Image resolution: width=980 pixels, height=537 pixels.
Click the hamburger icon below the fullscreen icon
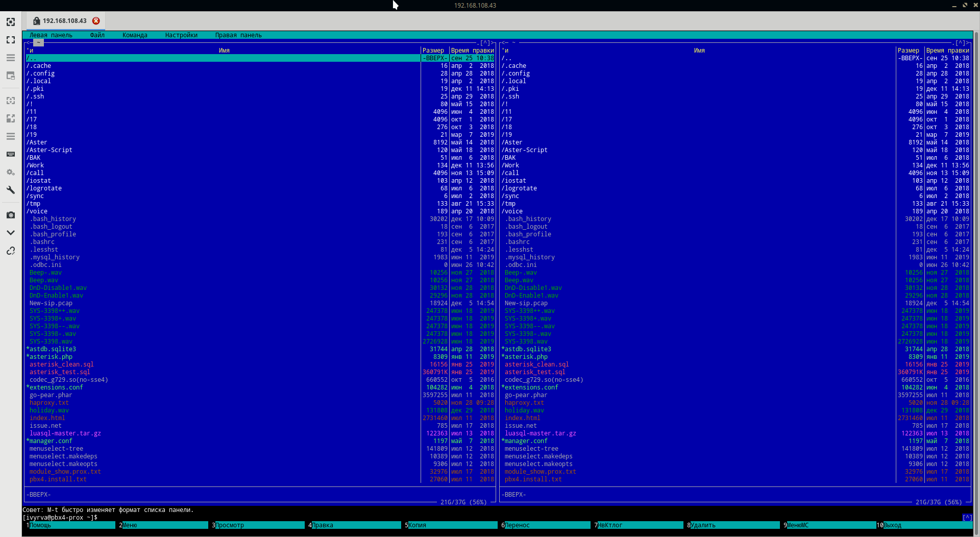click(x=11, y=58)
